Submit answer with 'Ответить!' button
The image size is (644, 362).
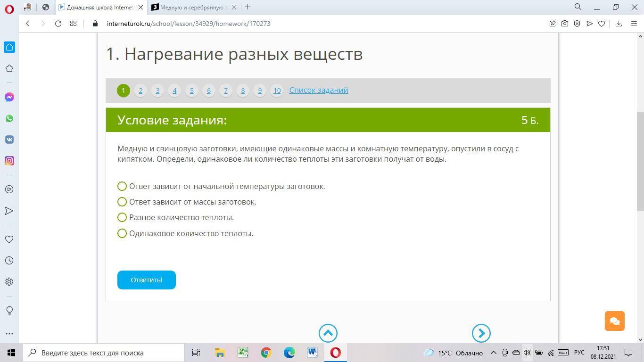coord(147,280)
